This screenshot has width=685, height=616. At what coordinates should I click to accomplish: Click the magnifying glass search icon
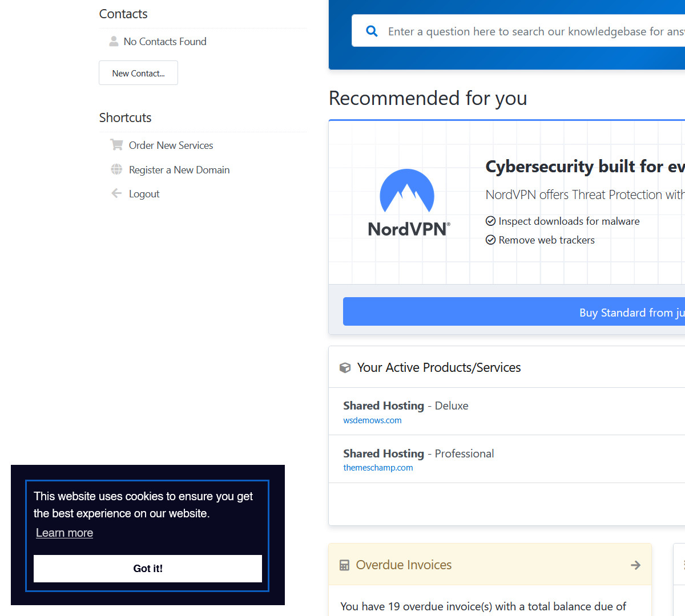pos(372,31)
